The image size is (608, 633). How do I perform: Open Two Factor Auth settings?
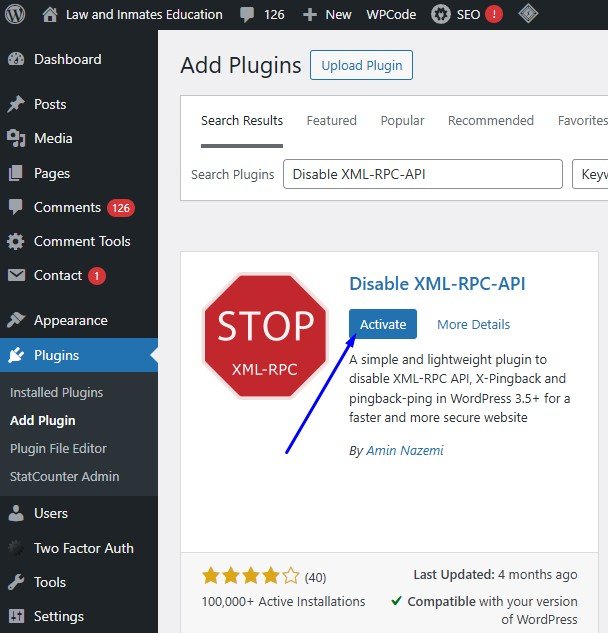(84, 548)
